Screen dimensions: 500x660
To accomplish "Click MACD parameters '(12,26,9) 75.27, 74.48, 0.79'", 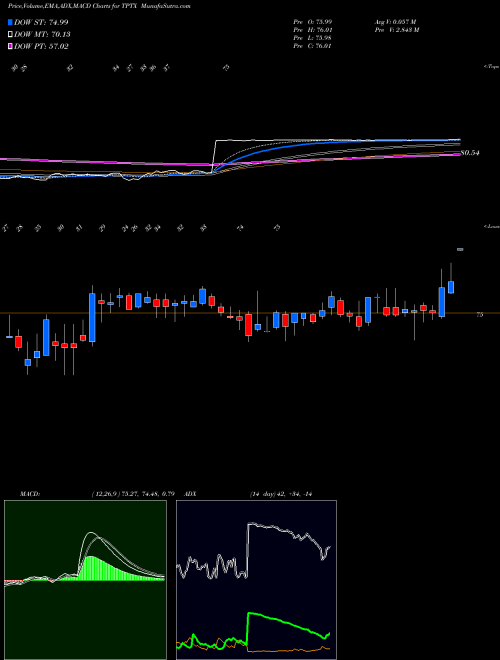I will coord(133,494).
